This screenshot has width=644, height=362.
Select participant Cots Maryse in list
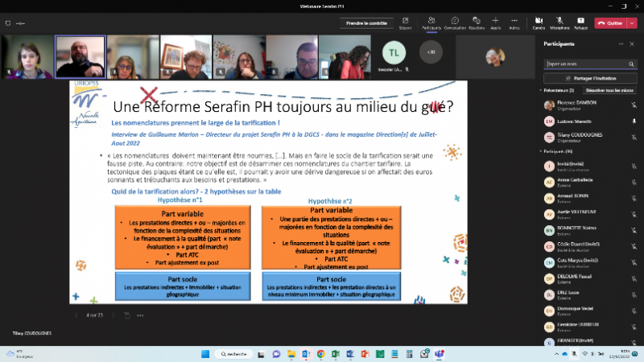(x=589, y=263)
